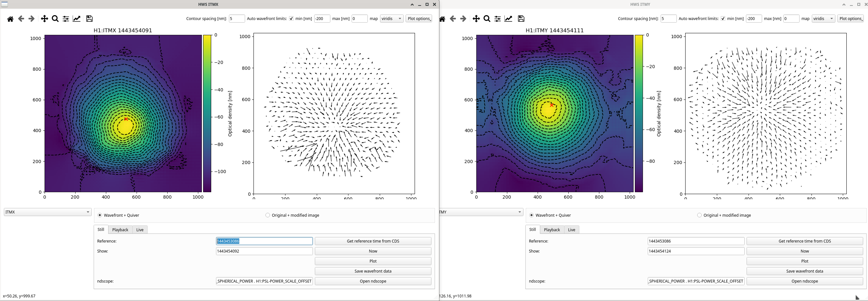The height and width of the screenshot is (301, 868).
Task: Click Get reference time from CDS in ITMX
Action: pos(373,241)
